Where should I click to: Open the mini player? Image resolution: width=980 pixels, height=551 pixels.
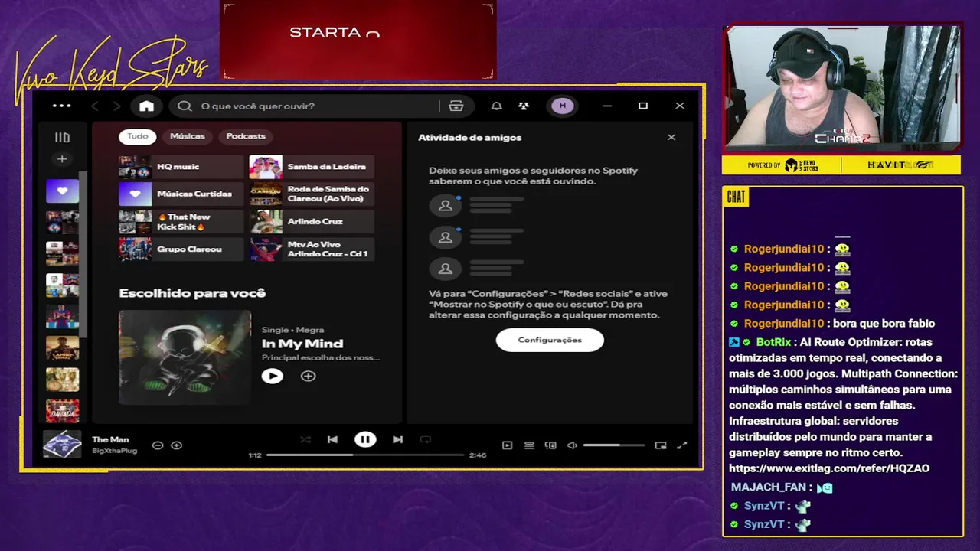(x=661, y=445)
